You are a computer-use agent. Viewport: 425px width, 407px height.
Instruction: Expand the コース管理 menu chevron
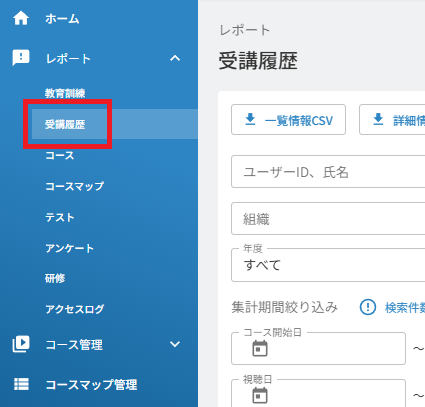(175, 344)
